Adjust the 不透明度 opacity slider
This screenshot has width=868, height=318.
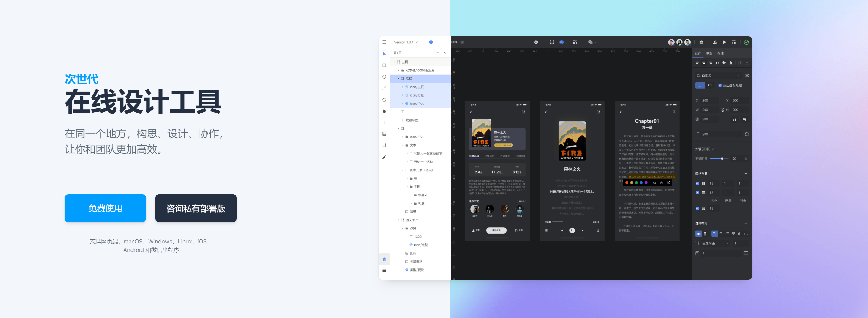(719, 159)
